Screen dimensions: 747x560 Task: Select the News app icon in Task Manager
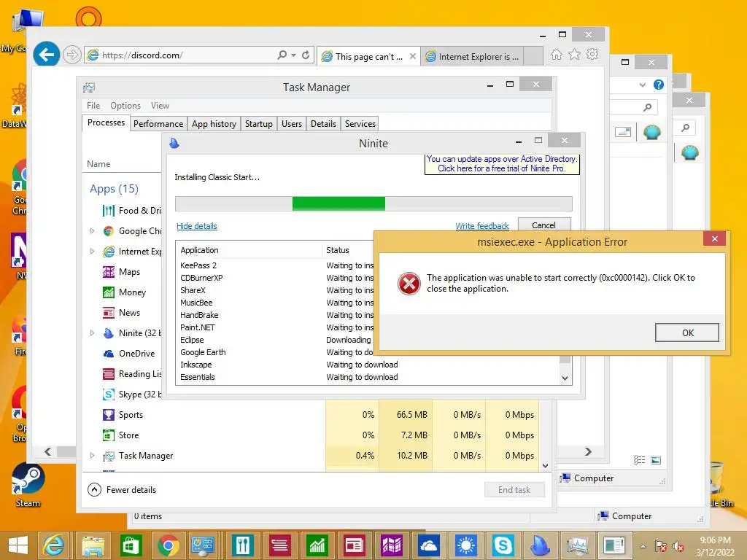coord(109,313)
